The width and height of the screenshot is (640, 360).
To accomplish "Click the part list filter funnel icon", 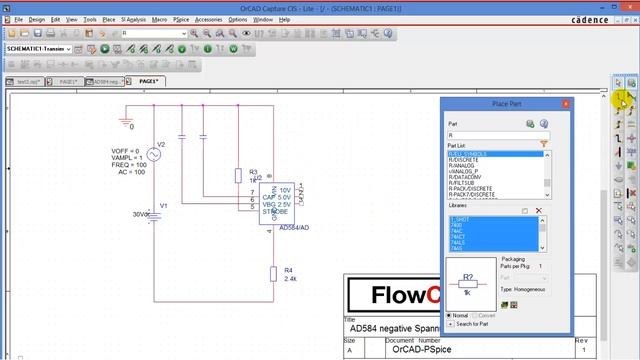I will tap(544, 144).
